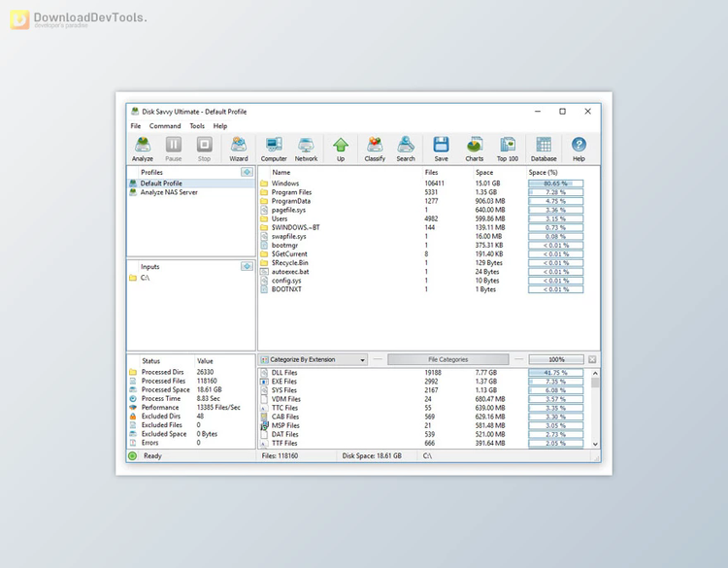Open the Tools menu
The width and height of the screenshot is (728, 568).
coord(197,126)
